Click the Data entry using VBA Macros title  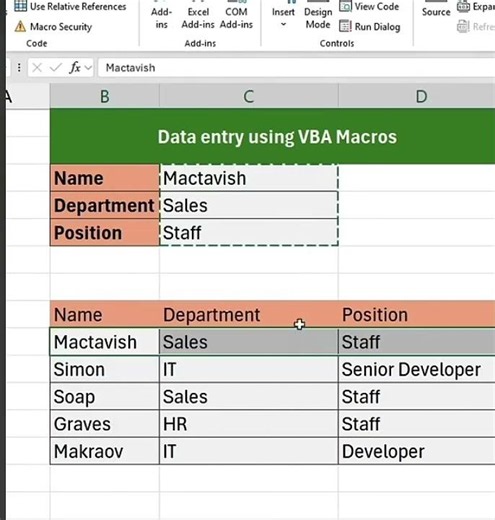[x=277, y=137]
